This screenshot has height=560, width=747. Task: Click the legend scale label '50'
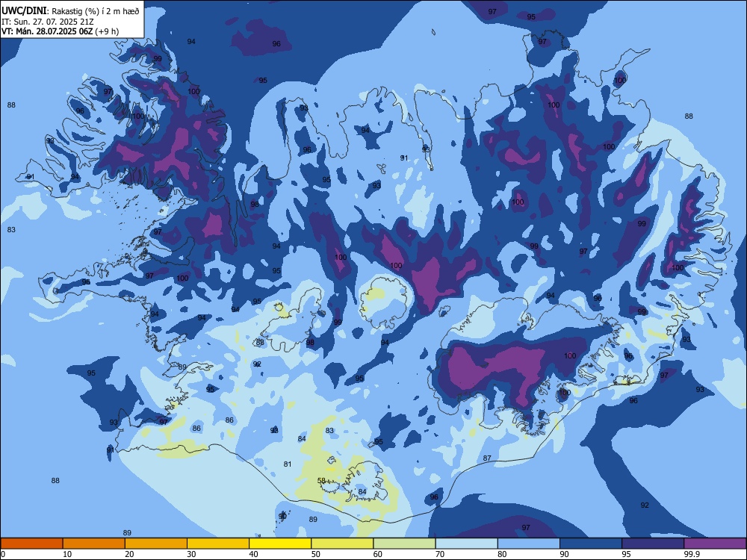click(x=316, y=554)
